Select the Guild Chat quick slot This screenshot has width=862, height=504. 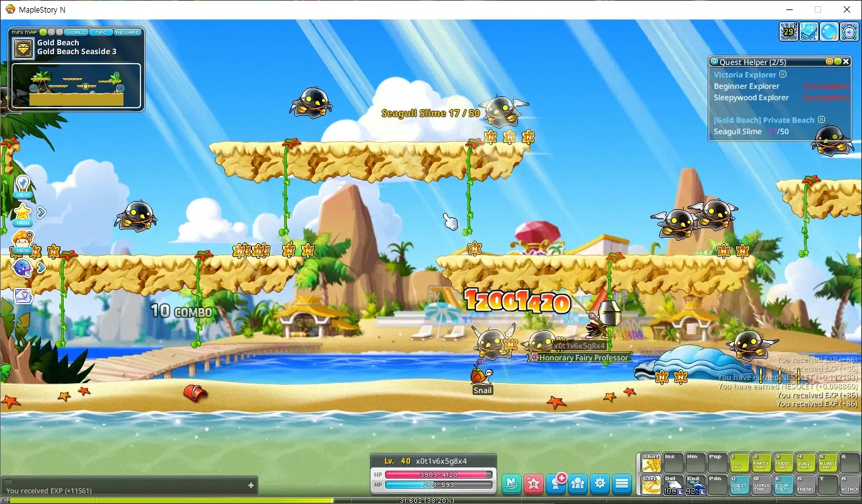[806, 463]
